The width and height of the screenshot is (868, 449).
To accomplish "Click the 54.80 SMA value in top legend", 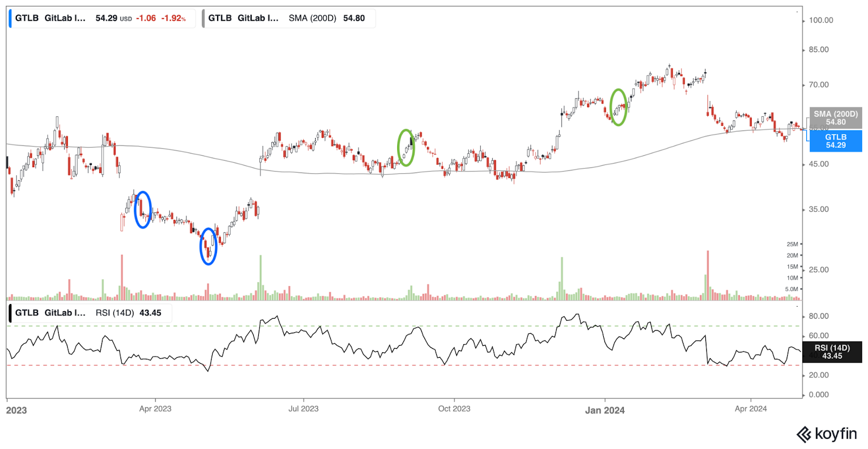I will coord(354,18).
